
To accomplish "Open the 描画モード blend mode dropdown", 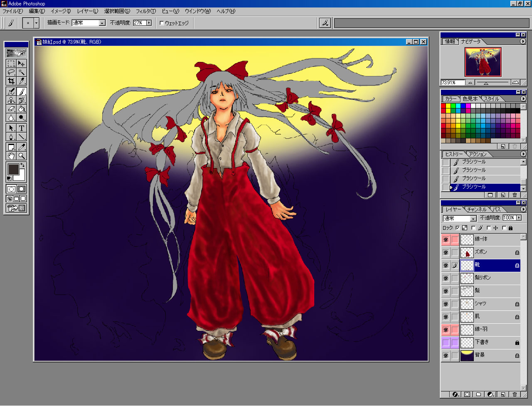I will (102, 23).
